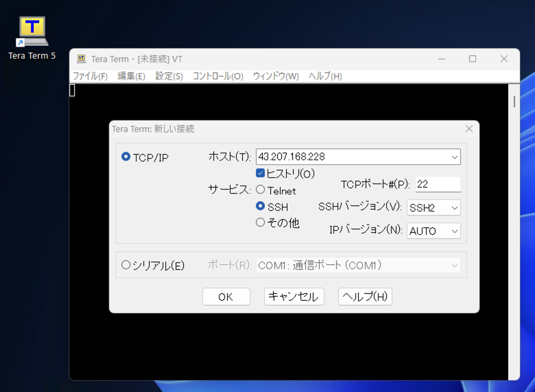Image resolution: width=535 pixels, height=392 pixels.
Task: Select the TCP/IP connection type
Action: coord(126,157)
